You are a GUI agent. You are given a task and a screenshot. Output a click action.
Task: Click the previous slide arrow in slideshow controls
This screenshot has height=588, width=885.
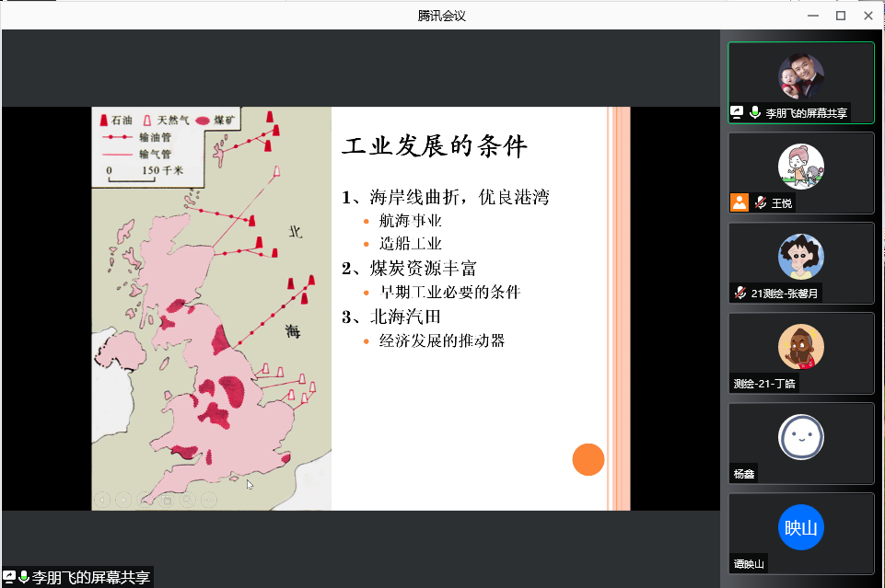pyautogui.click(x=101, y=500)
